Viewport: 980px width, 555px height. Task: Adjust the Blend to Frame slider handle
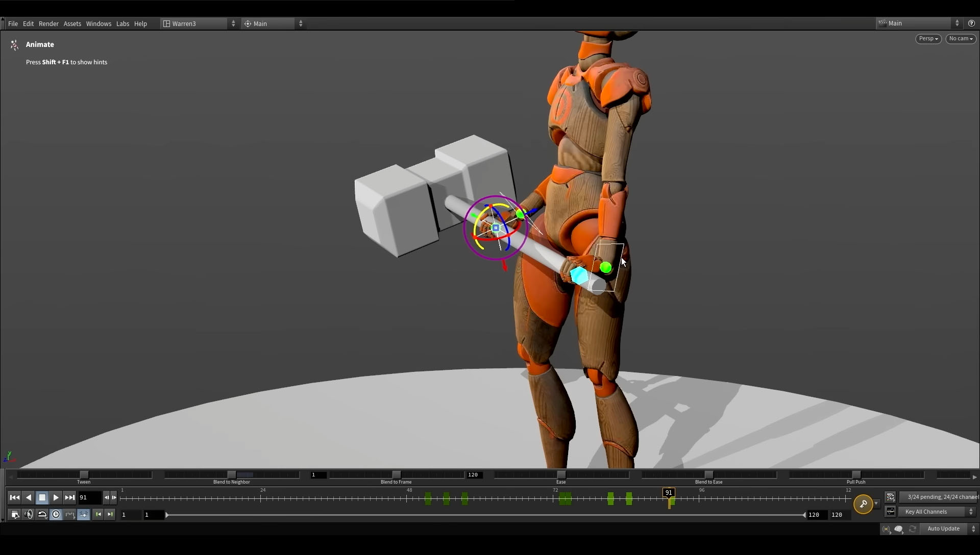coord(397,475)
